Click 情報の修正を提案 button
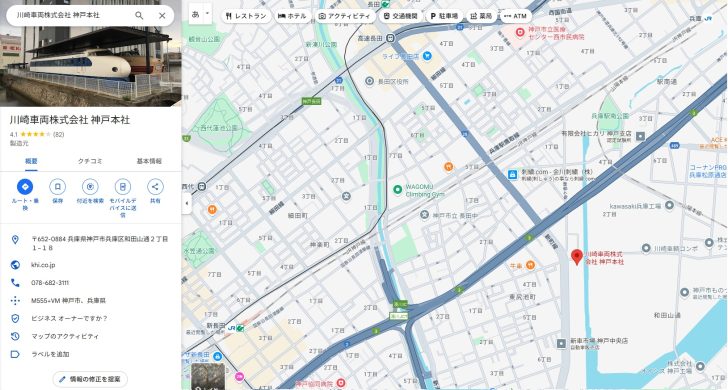The height and width of the screenshot is (390, 728). [x=90, y=379]
